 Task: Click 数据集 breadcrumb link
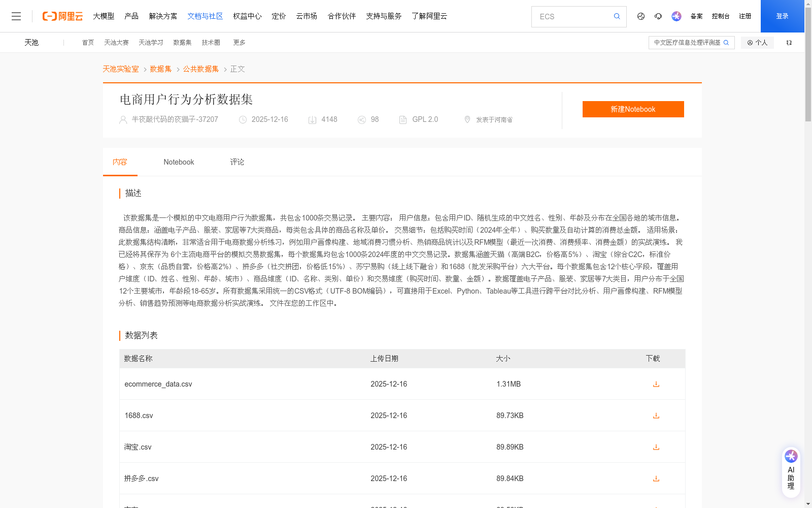point(160,69)
